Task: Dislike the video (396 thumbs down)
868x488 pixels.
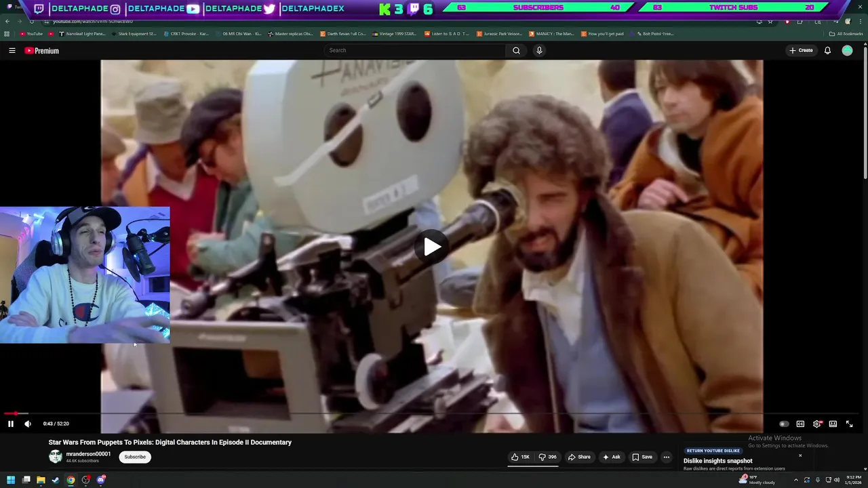Action: point(547,457)
